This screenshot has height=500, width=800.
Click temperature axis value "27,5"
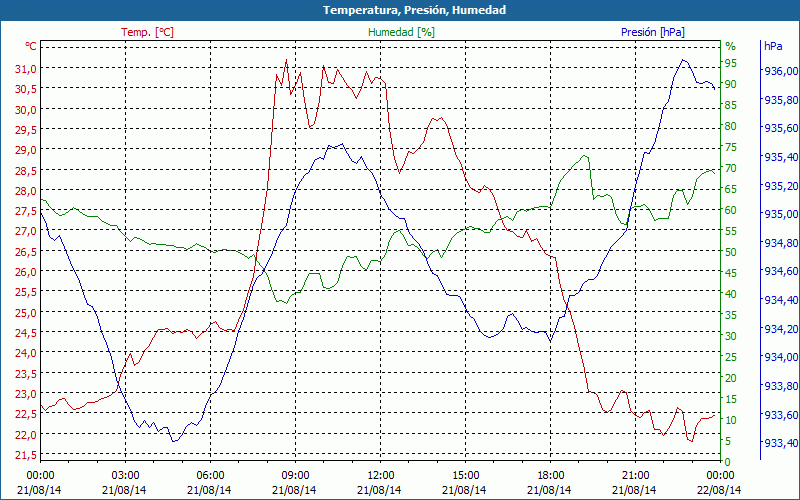tap(24, 211)
